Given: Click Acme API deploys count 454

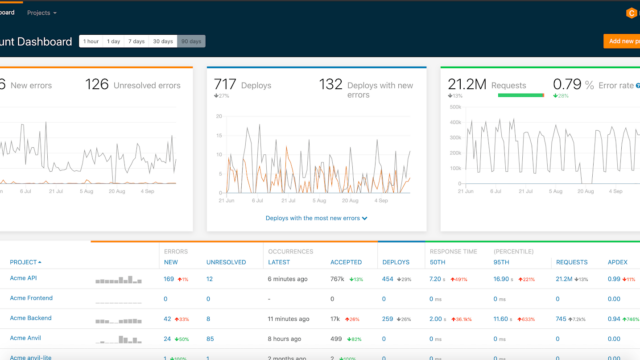Looking at the screenshot, I should [x=387, y=279].
